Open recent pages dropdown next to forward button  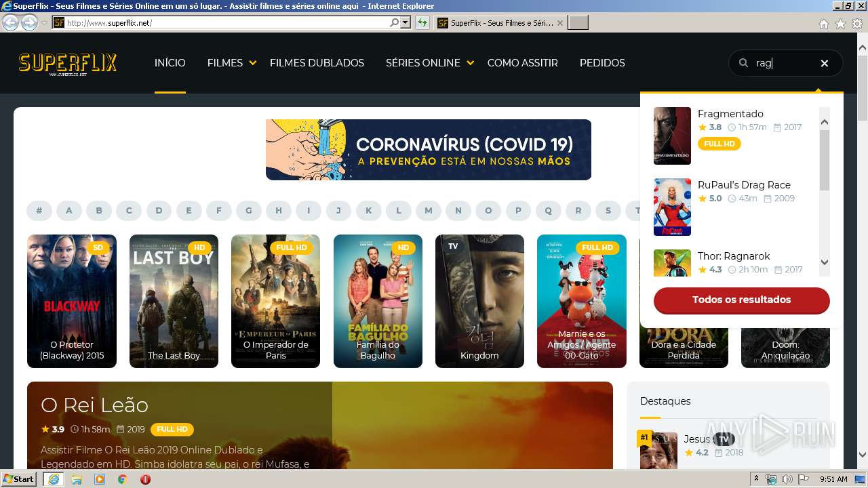coord(44,23)
